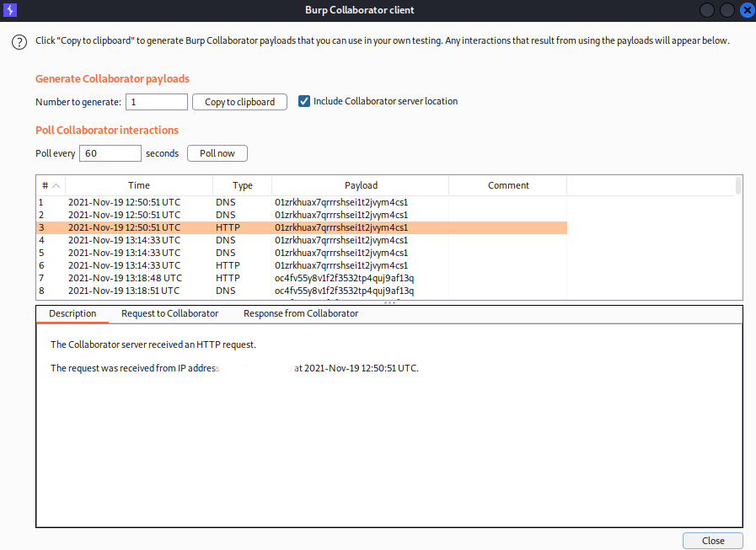Click Copy to clipboard to generate payloads
The height and width of the screenshot is (550, 756).
(x=240, y=101)
